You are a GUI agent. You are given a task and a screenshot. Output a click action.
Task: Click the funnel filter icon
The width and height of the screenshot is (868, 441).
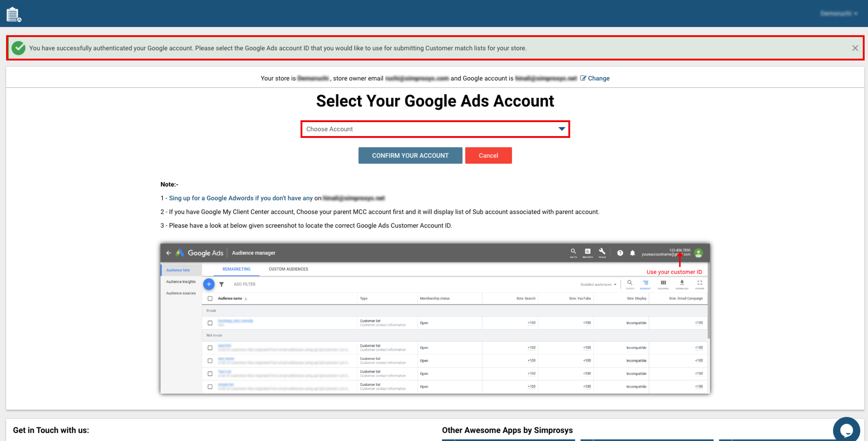tap(221, 284)
